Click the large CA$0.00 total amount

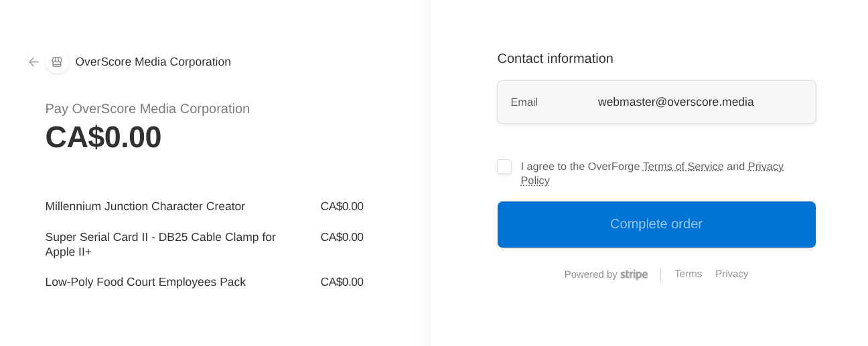[103, 137]
